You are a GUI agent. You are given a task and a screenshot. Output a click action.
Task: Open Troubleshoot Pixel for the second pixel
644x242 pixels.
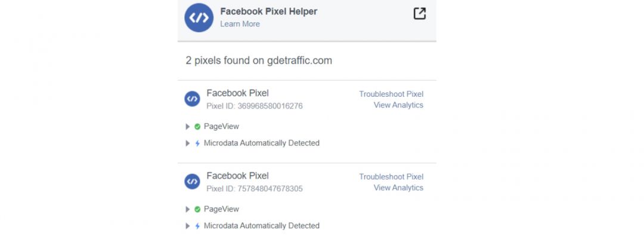(x=391, y=176)
